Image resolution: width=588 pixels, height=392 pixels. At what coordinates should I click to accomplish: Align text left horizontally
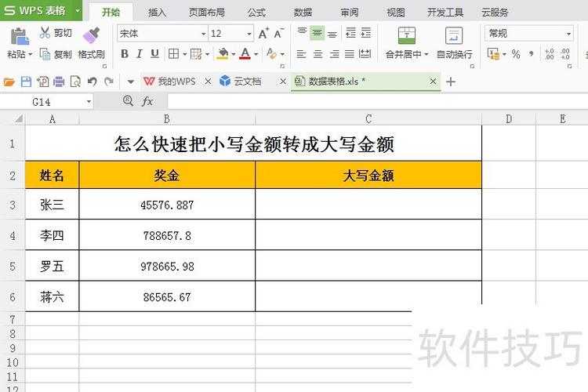pos(301,54)
